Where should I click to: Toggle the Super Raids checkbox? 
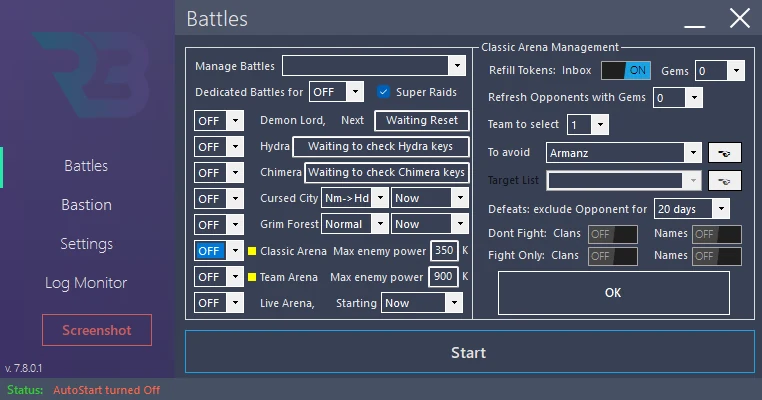(x=383, y=92)
